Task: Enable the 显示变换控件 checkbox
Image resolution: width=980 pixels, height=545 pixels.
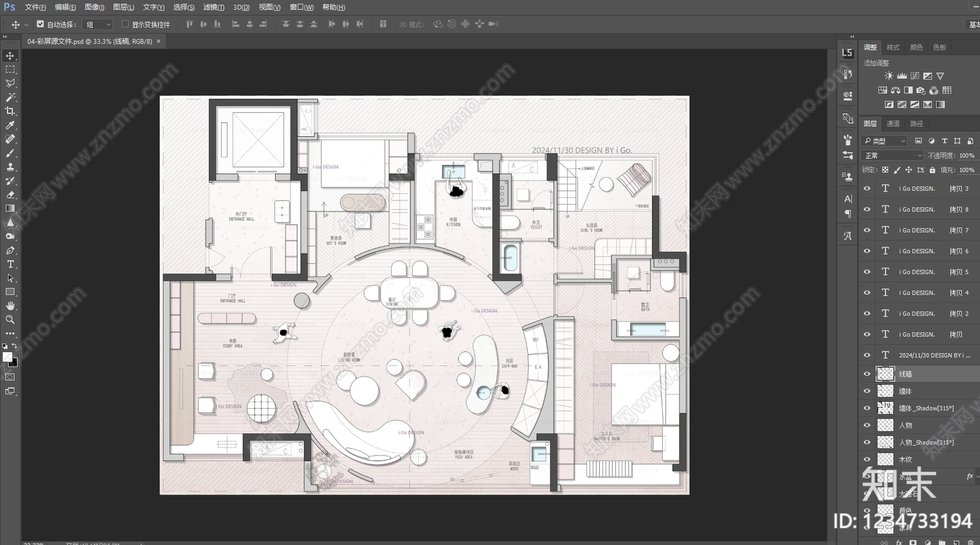Action: click(125, 25)
